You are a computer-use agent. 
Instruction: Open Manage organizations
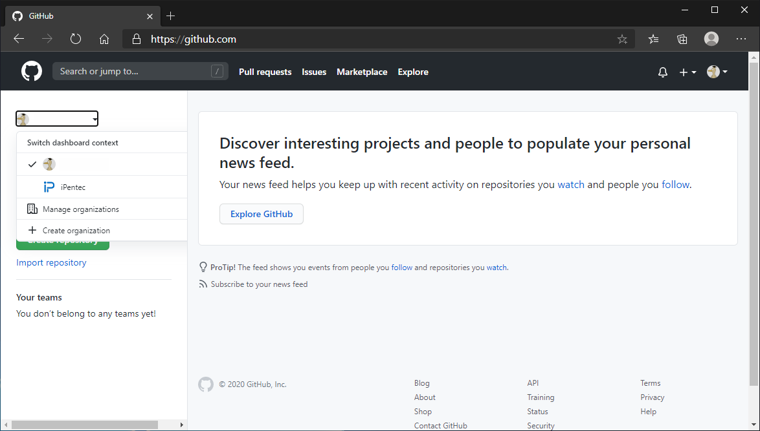point(102,209)
